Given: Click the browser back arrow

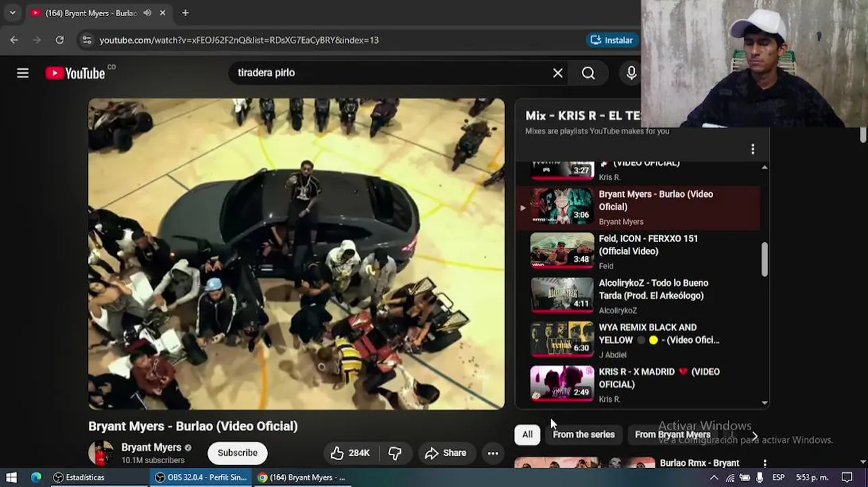Looking at the screenshot, I should (14, 40).
